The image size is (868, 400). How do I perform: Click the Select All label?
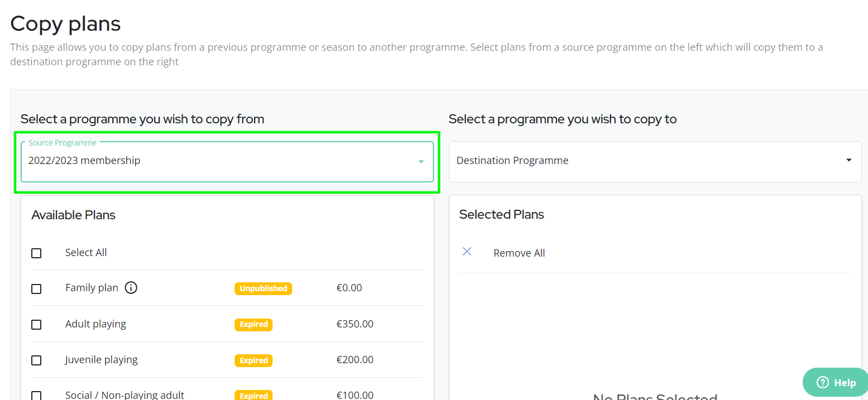click(86, 252)
